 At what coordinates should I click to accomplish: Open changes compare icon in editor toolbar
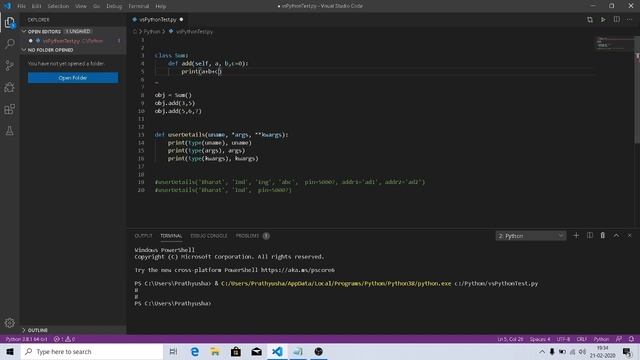click(x=590, y=20)
